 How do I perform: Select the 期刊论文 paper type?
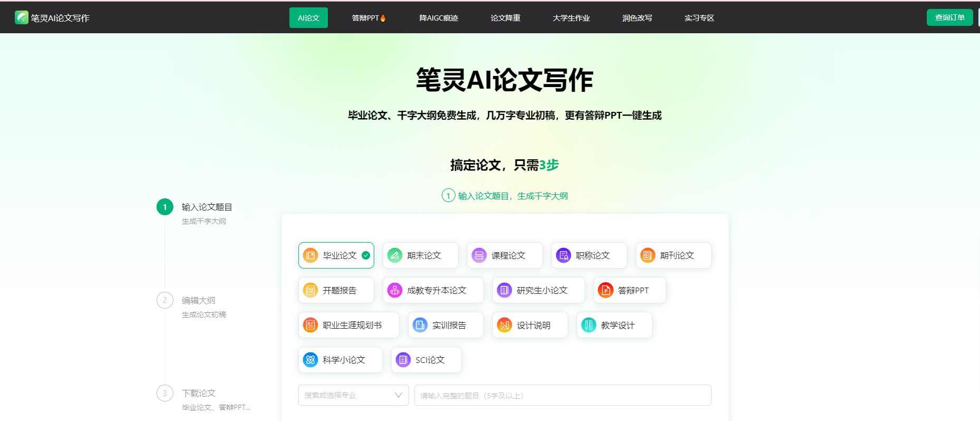(x=674, y=255)
